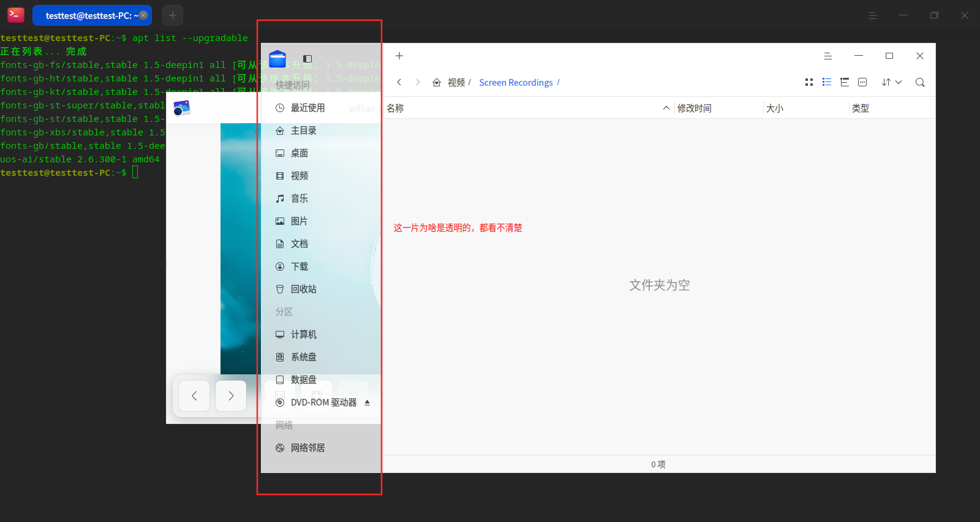980x522 pixels.
Task: Eject the DVD-ROM drive
Action: tap(367, 403)
